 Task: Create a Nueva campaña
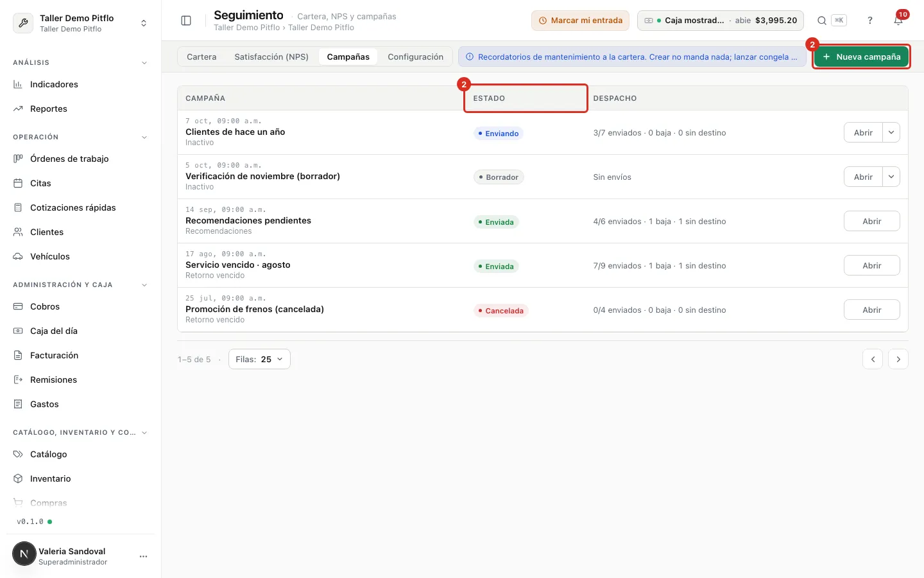[861, 57]
